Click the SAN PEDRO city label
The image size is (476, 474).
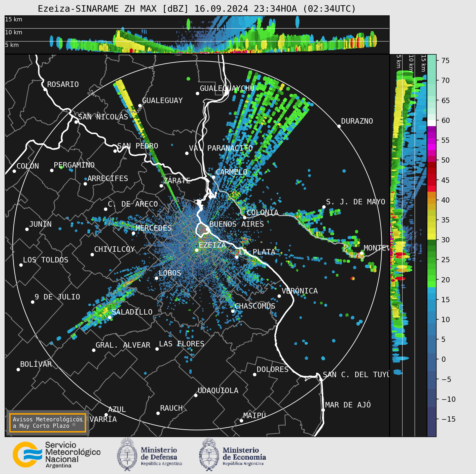pyautogui.click(x=138, y=146)
